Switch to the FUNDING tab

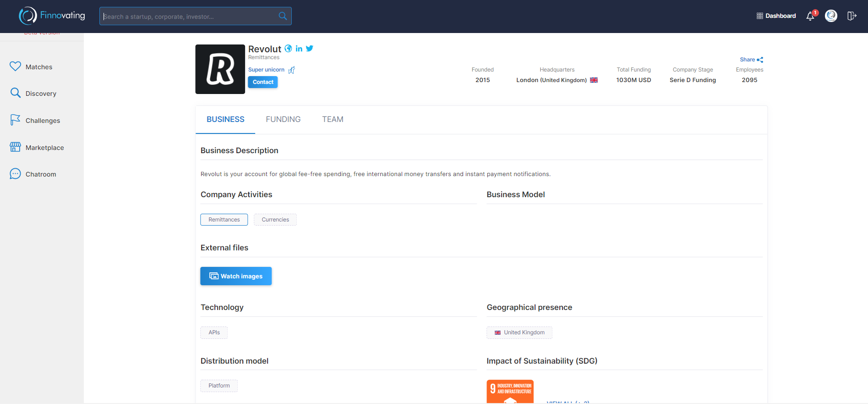click(x=283, y=120)
